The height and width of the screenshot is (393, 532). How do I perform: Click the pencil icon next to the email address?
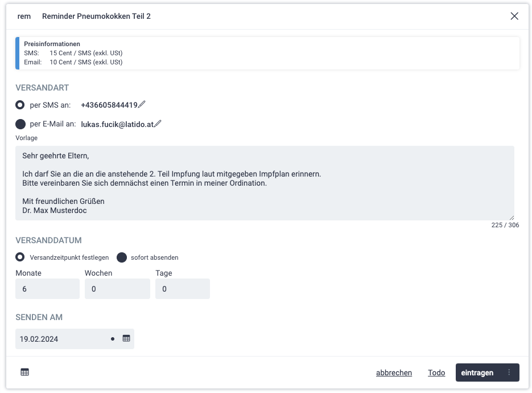tap(158, 124)
